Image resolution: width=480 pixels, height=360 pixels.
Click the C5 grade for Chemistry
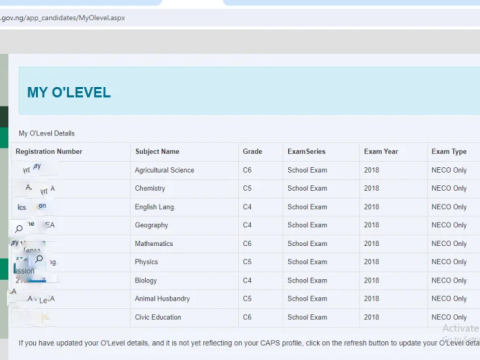(247, 188)
